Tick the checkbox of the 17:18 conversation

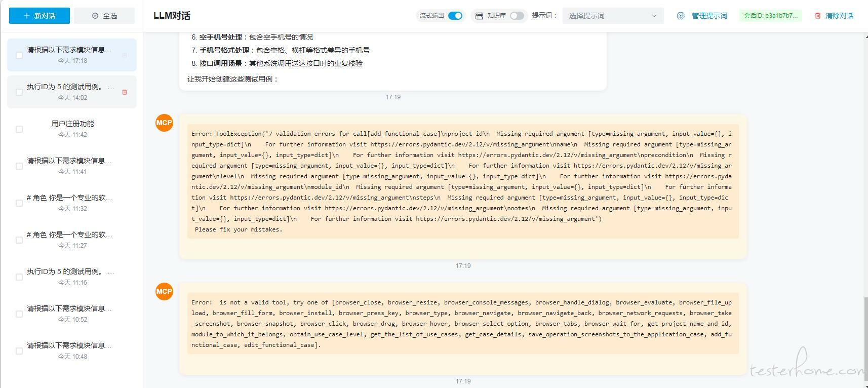point(19,55)
